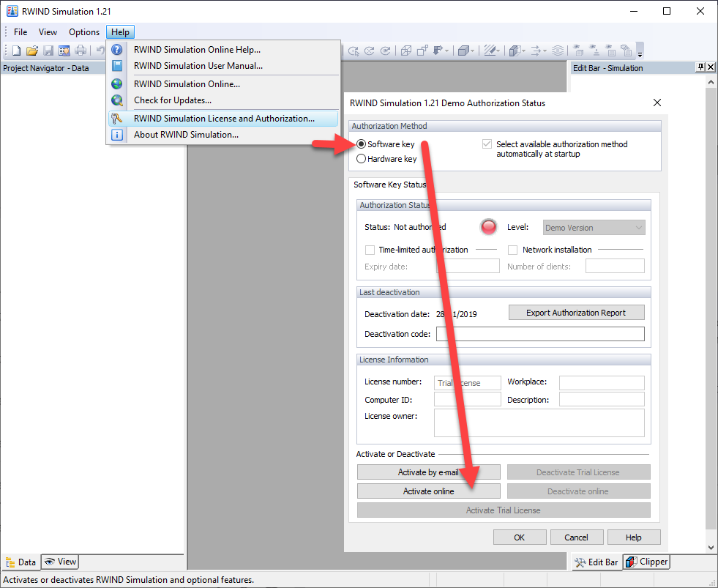
Task: Click the blue question mark Online Help icon
Action: tap(117, 50)
